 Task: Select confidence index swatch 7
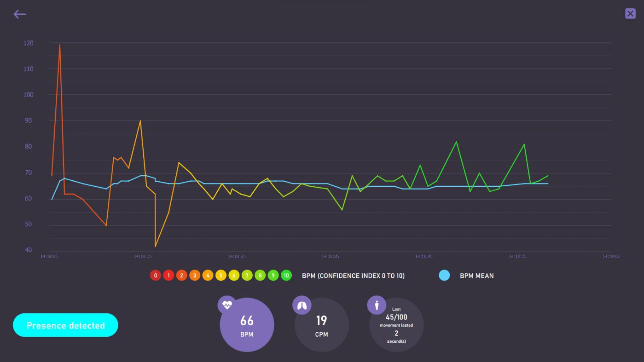click(x=247, y=276)
